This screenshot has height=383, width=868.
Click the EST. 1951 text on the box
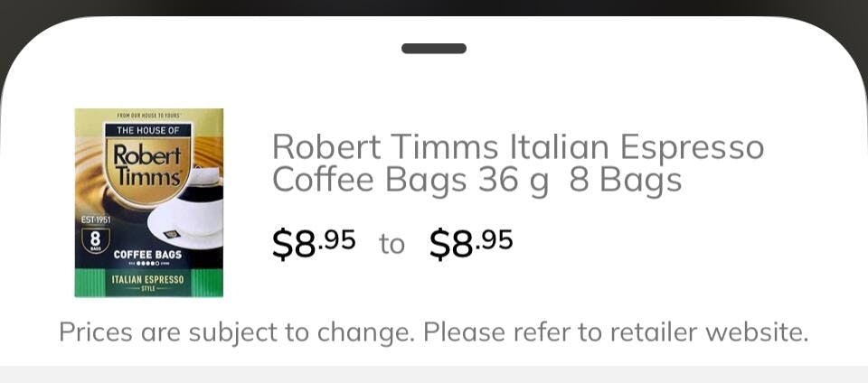click(94, 218)
